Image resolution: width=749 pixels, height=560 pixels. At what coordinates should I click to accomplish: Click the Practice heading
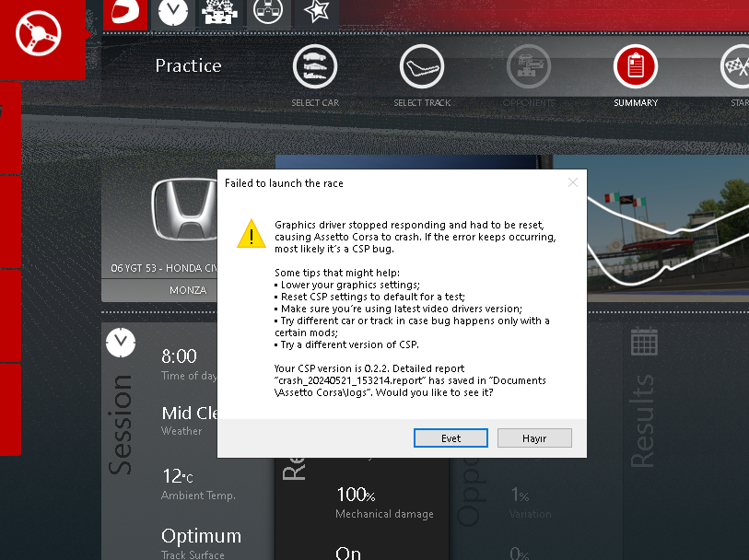188,66
